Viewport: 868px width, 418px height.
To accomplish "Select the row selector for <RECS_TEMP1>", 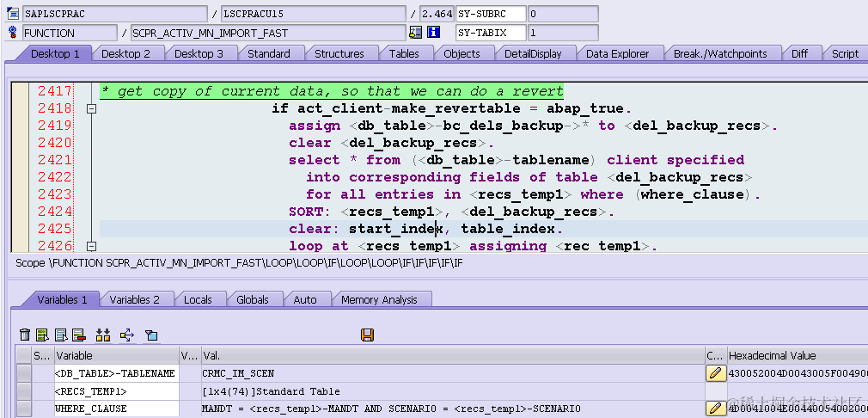I will click(24, 391).
